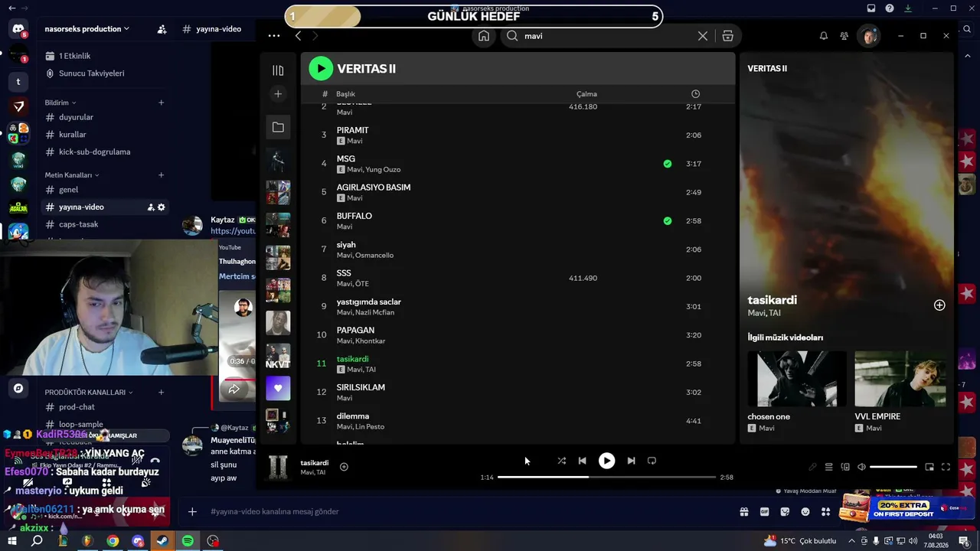Open artist Khontkar on PAPAGAN track
Image resolution: width=980 pixels, height=551 pixels.
click(x=371, y=341)
